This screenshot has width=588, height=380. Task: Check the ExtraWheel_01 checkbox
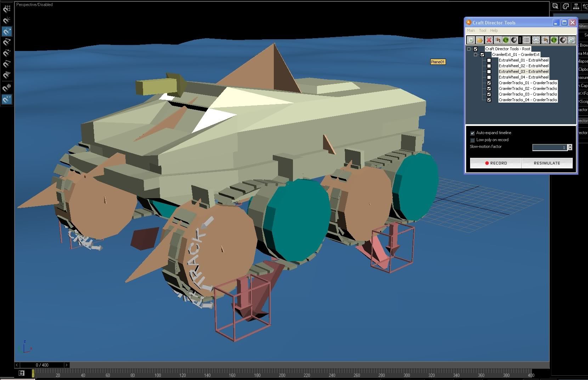[x=489, y=60]
